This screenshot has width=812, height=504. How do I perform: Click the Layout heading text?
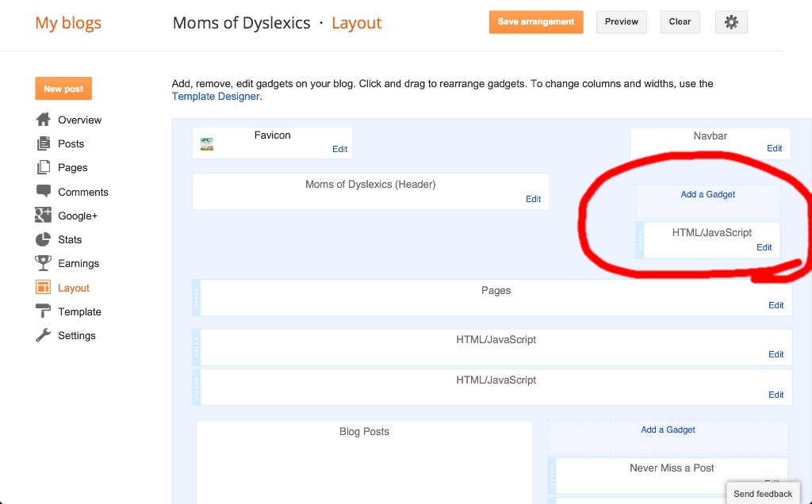coord(356,23)
